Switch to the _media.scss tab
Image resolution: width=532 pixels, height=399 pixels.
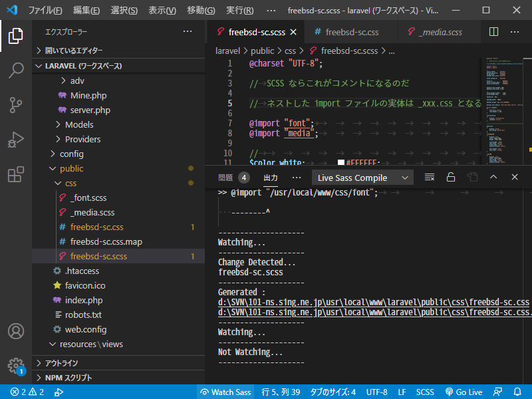pos(440,31)
